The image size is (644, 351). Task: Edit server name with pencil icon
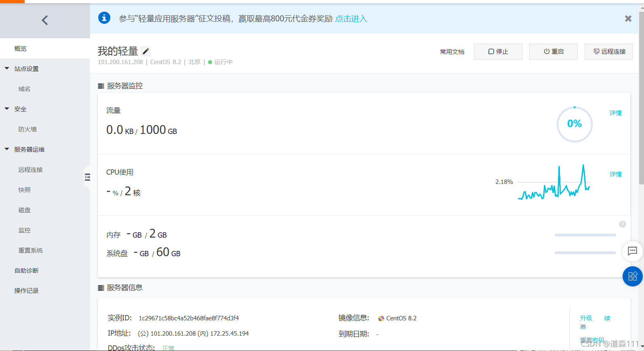tap(146, 51)
